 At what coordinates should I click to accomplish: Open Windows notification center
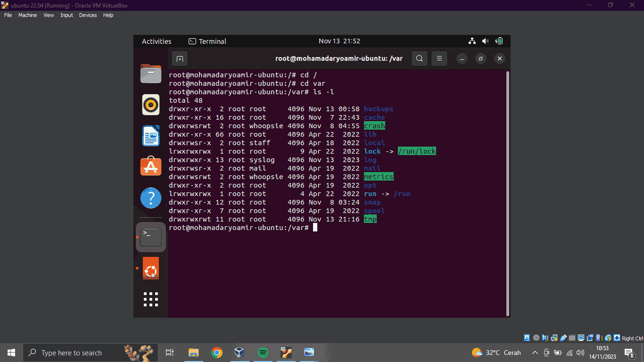629,353
